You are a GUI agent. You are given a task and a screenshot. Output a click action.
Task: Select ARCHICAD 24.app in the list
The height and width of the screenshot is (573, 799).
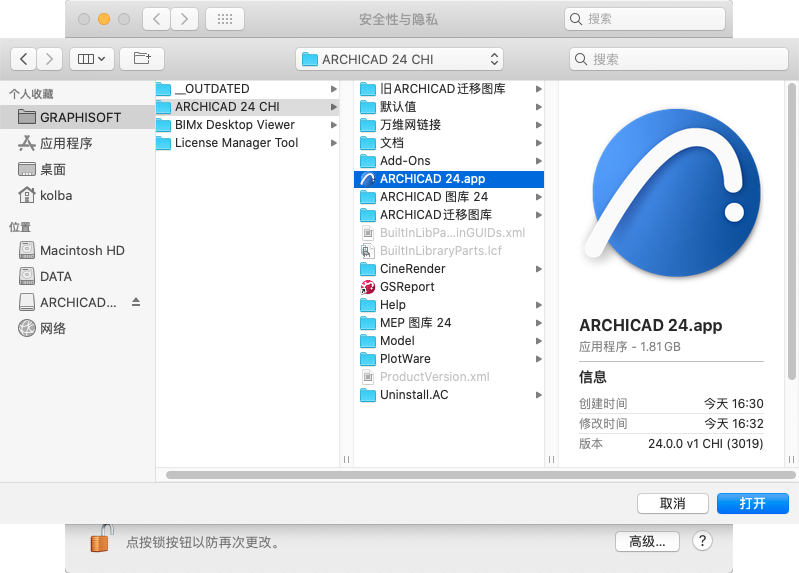(449, 179)
